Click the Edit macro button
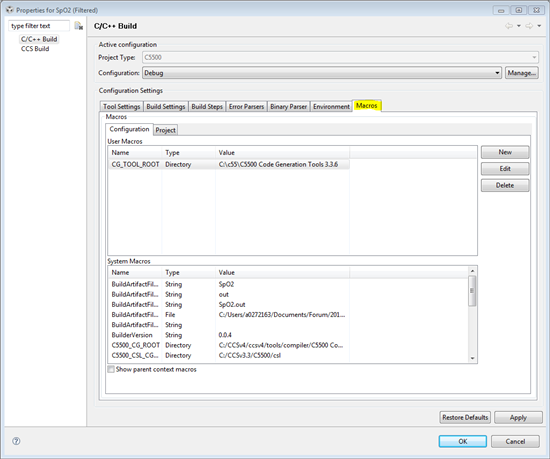This screenshot has height=459, width=550. (x=505, y=169)
